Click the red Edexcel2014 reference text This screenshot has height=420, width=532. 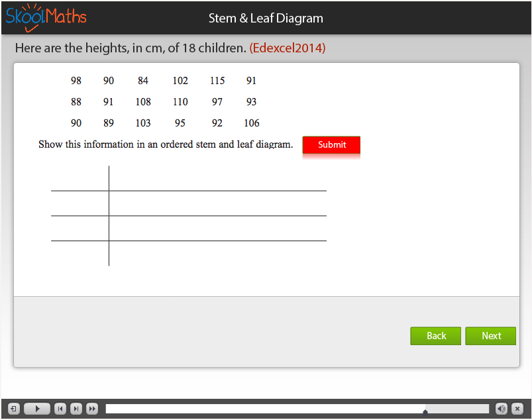pos(288,48)
